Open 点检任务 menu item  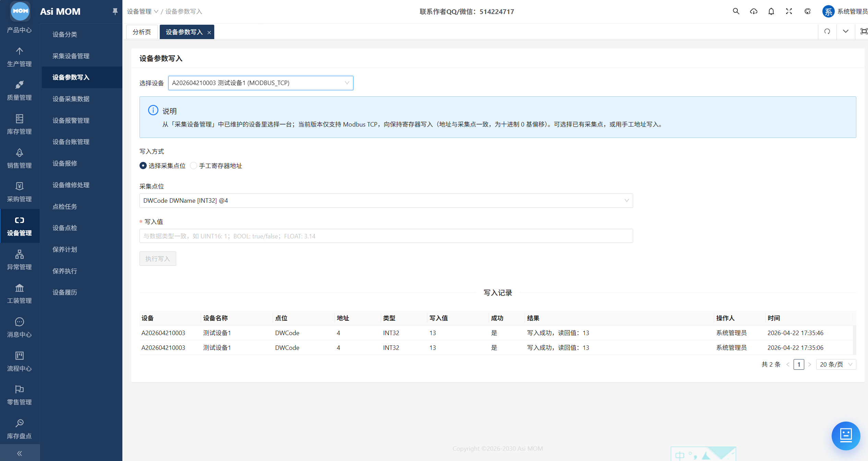64,206
